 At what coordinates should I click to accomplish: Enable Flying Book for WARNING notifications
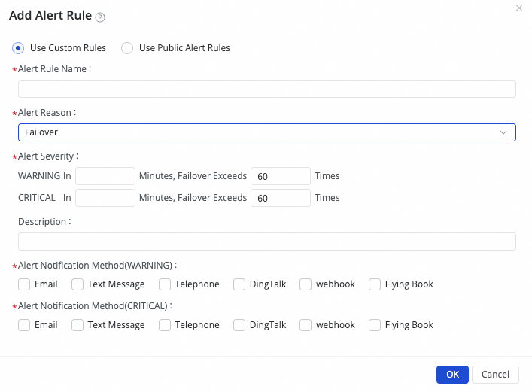(375, 284)
